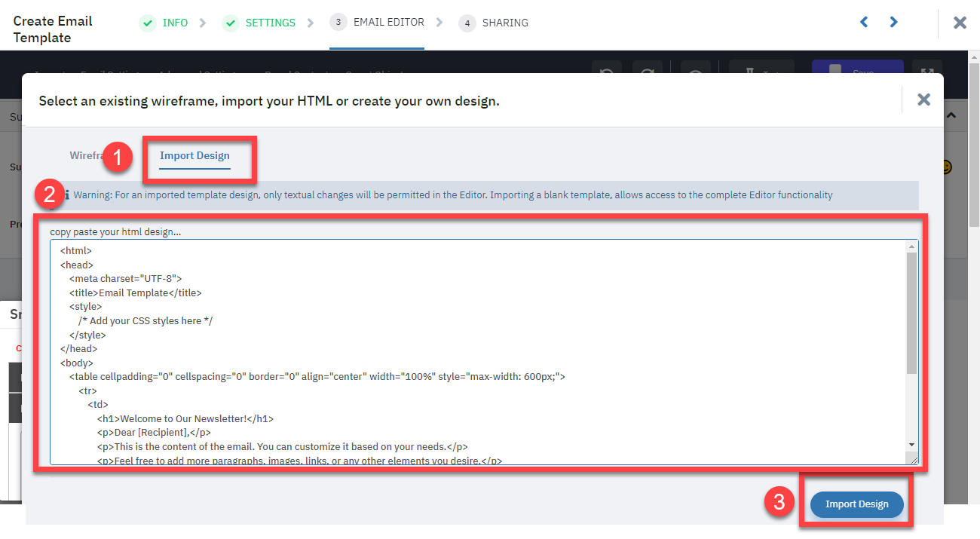Viewport: 980px width, 539px height.
Task: Click the next step arrow in header
Action: click(893, 23)
